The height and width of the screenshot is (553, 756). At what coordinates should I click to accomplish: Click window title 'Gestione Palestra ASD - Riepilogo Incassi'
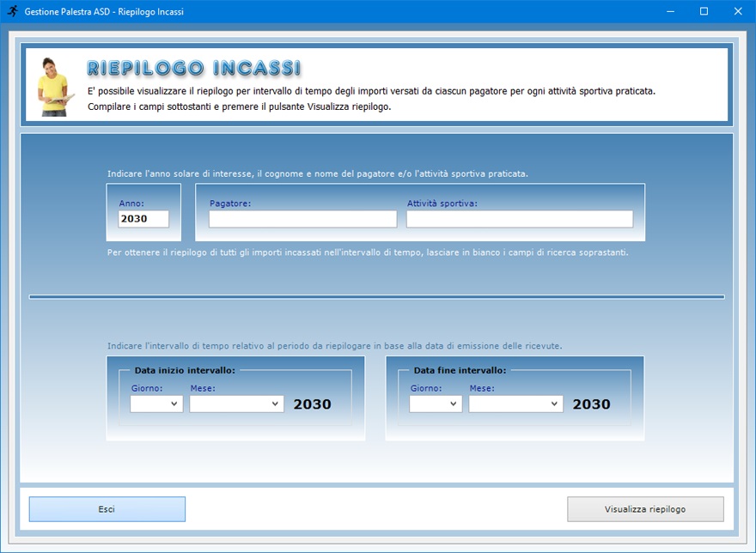pyautogui.click(x=104, y=11)
